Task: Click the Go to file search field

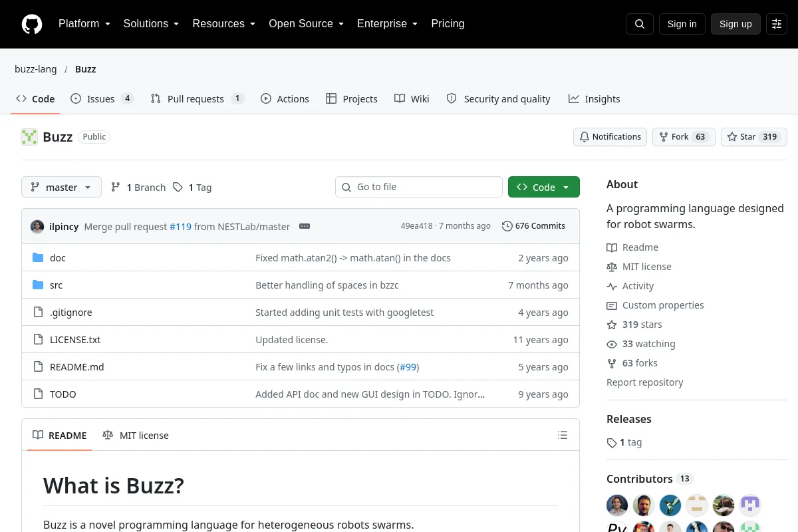Action: tap(419, 187)
